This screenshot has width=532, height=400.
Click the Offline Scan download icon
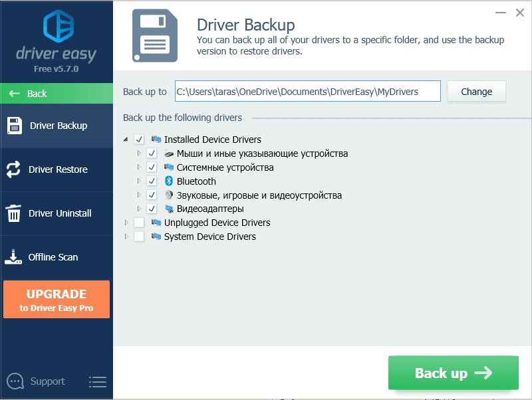(13, 257)
